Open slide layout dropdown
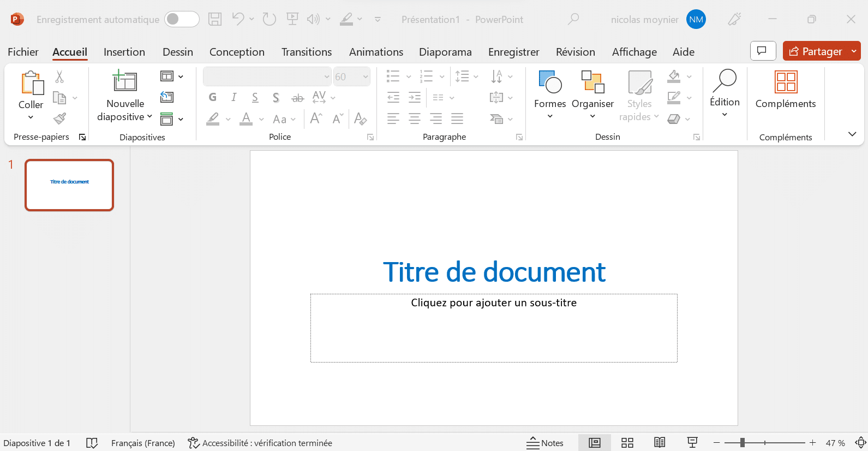This screenshot has width=868, height=451. coord(172,76)
